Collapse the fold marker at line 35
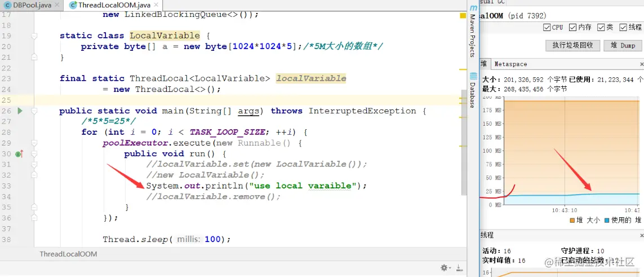This screenshot has width=644, height=277. pyautogui.click(x=34, y=207)
